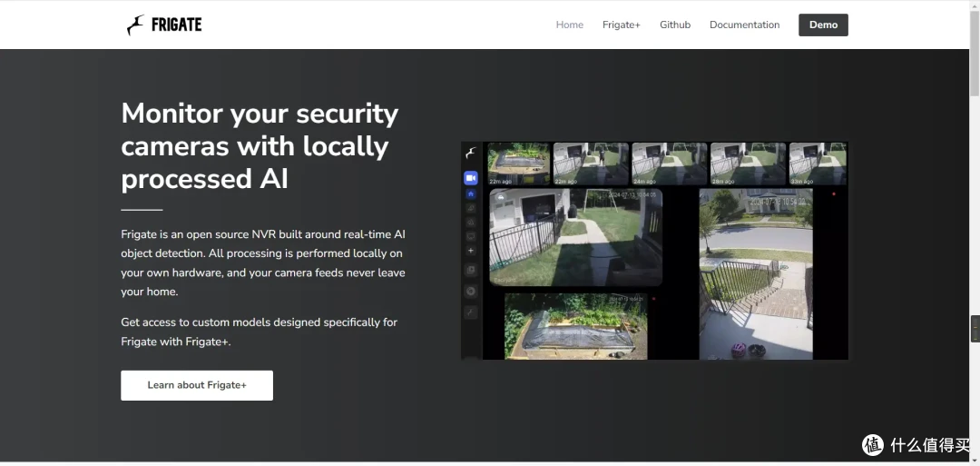Click the FRIGATE wordmark text in header

click(176, 25)
